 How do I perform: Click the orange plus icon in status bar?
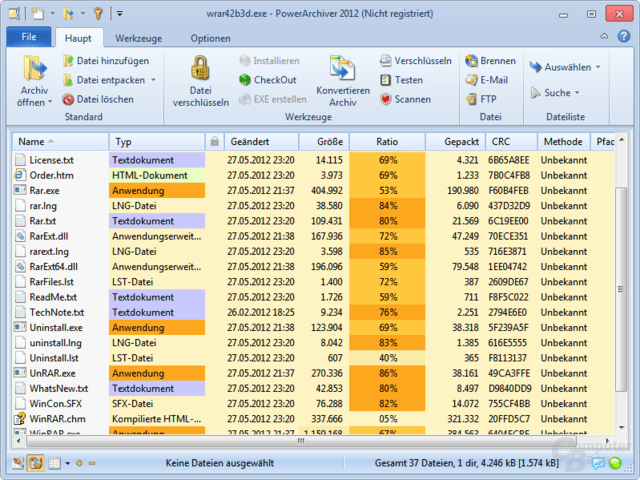[79, 463]
